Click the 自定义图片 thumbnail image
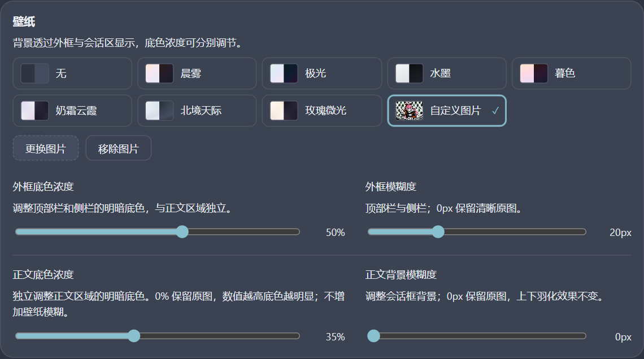The image size is (644, 359). (x=409, y=111)
